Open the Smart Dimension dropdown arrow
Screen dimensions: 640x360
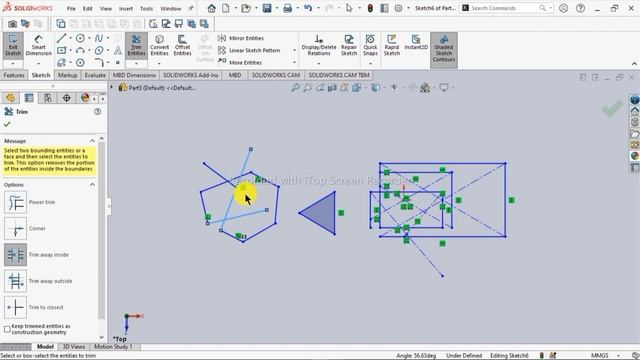(x=38, y=64)
